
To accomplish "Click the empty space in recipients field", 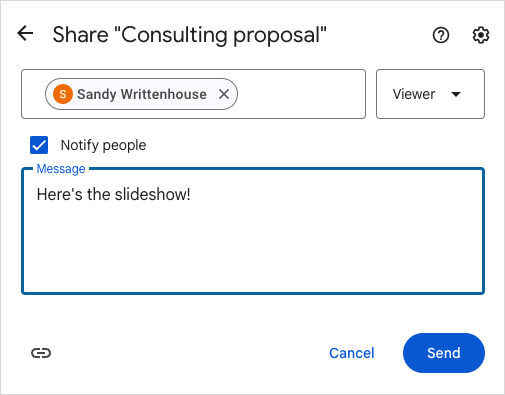I will pos(300,94).
